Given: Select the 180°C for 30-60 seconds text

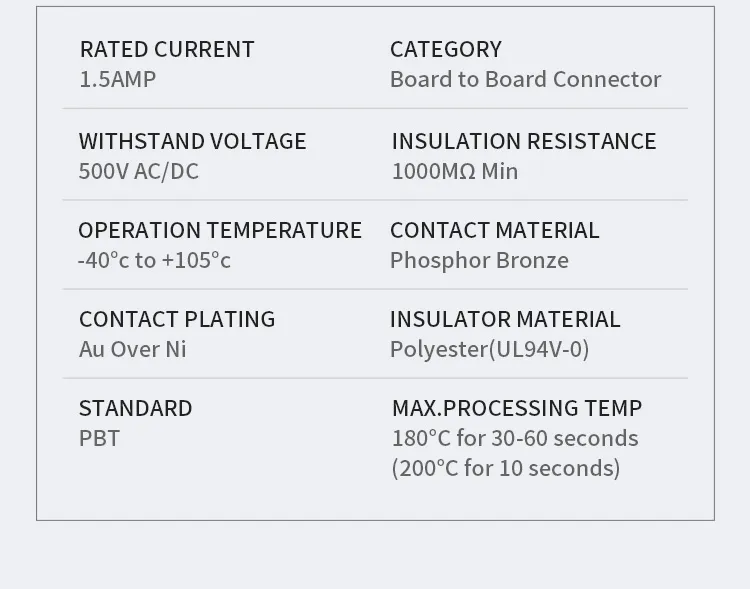Looking at the screenshot, I should point(514,438).
